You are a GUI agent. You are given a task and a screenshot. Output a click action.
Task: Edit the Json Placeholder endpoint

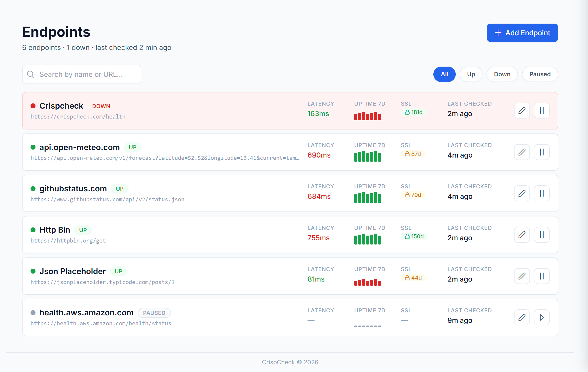522,276
